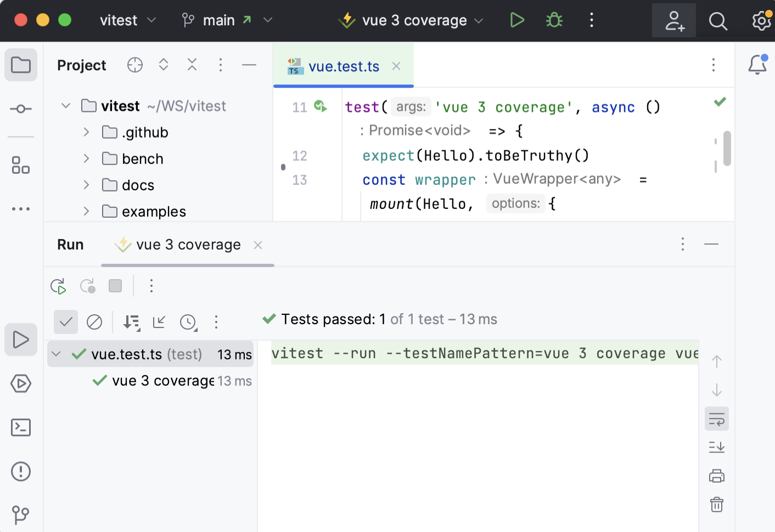
Task: Close 'vue 3 coverage' Run tab
Action: 258,245
